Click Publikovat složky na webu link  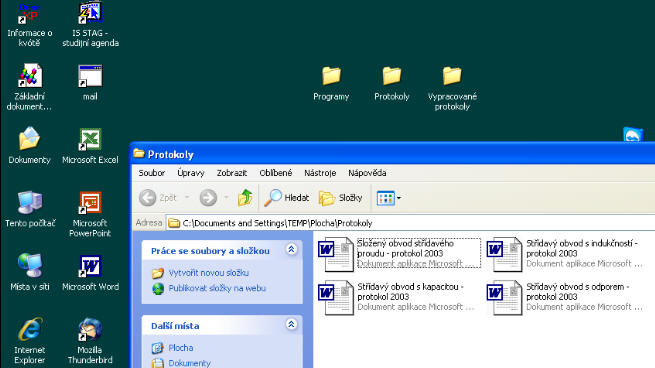click(x=217, y=288)
